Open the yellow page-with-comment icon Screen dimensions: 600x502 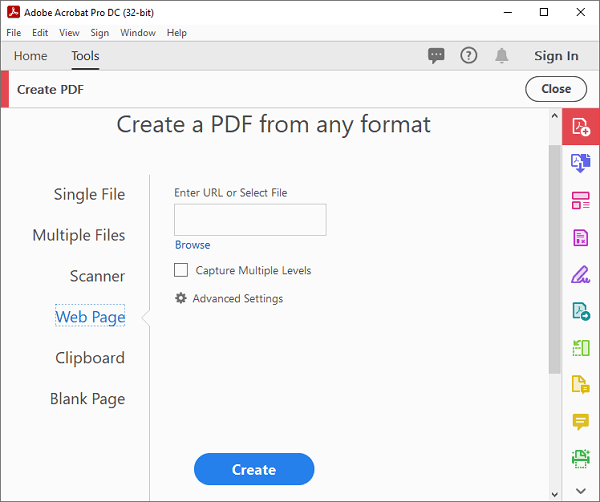pos(580,385)
